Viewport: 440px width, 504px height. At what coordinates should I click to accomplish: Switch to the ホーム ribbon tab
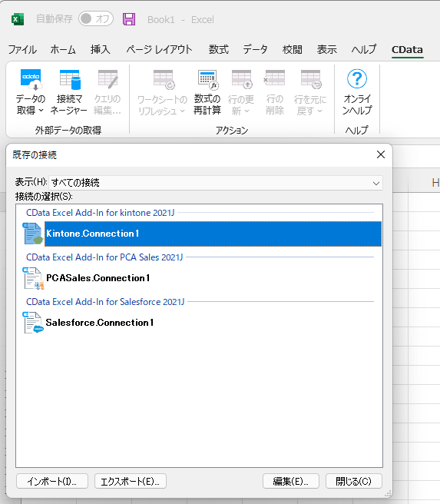click(x=63, y=49)
